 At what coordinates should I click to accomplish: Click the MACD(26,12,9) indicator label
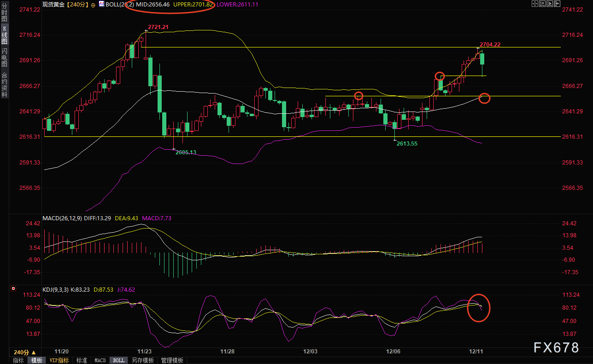pyautogui.click(x=62, y=218)
